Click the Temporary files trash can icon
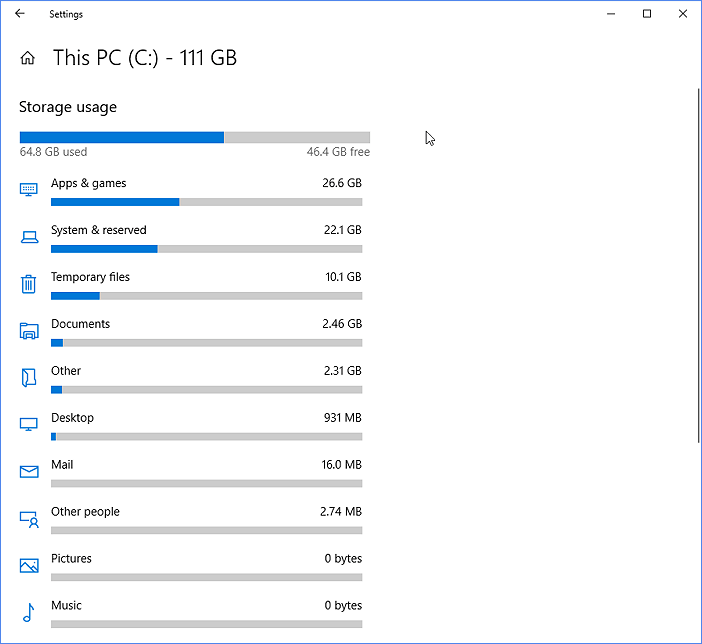Image resolution: width=702 pixels, height=644 pixels. [29, 284]
